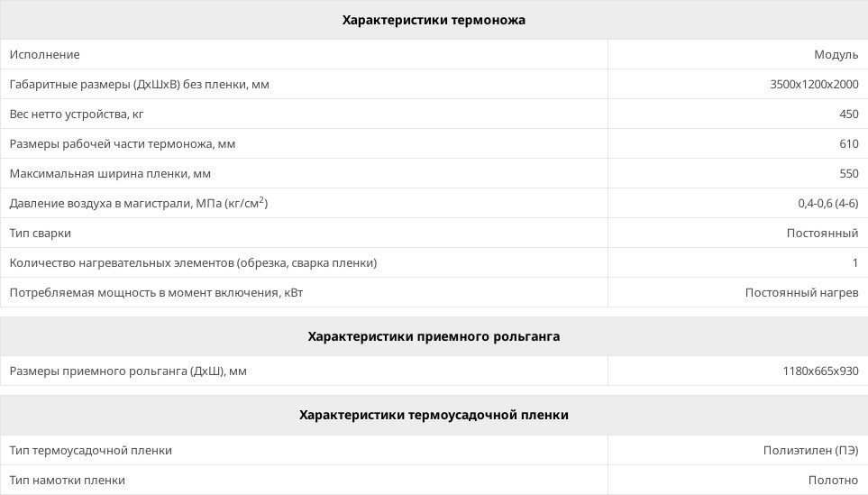Click the 'Характеристики термоножа' section header
This screenshot has width=868, height=495.
tap(434, 20)
